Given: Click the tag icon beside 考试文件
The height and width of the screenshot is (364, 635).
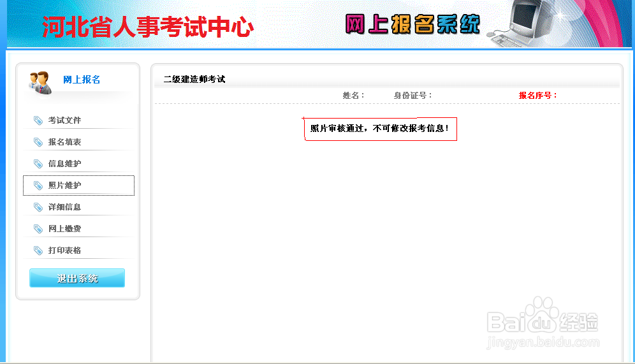Looking at the screenshot, I should click(x=38, y=120).
